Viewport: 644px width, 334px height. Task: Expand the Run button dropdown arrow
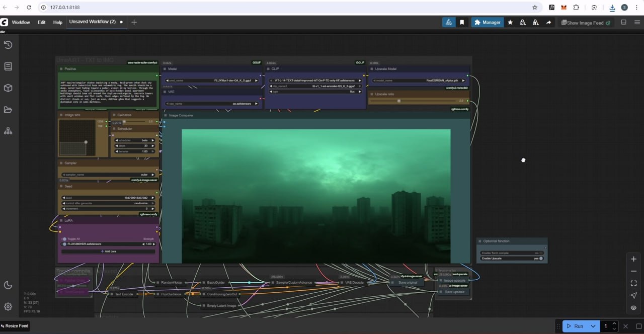pos(593,326)
